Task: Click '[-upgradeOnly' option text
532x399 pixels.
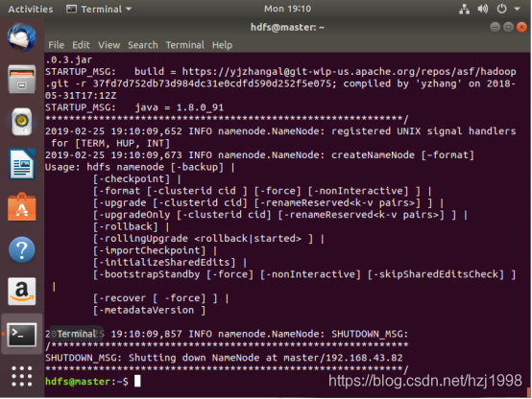Action: click(132, 215)
